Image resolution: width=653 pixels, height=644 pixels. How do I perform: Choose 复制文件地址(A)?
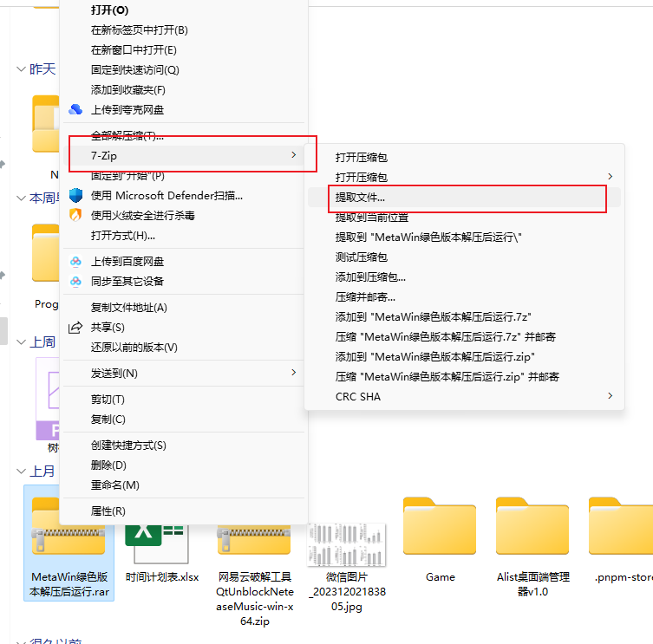[x=184, y=308]
